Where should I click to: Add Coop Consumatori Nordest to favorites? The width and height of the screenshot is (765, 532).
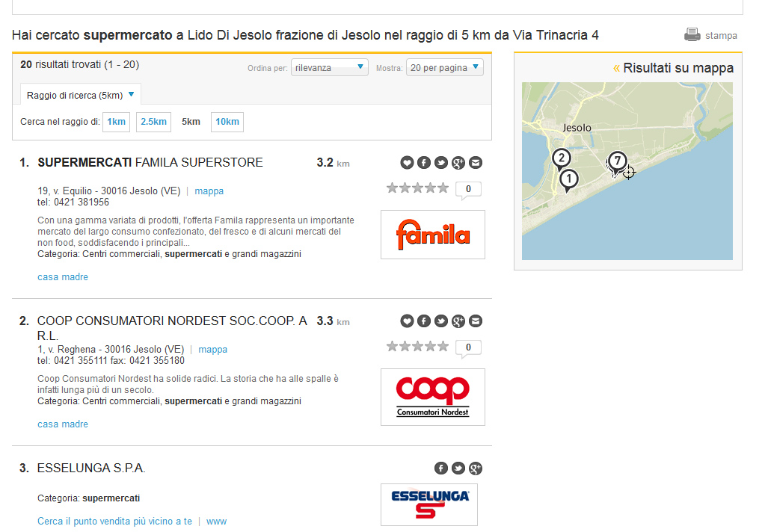tap(407, 321)
